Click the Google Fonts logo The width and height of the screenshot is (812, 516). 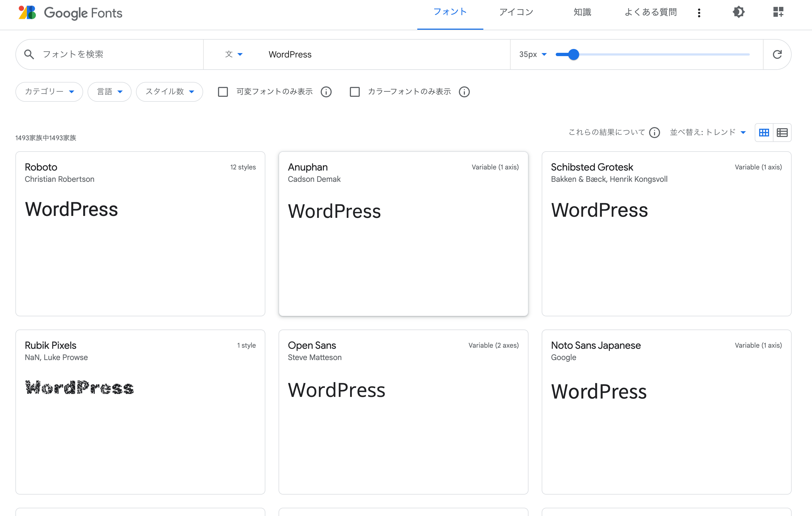click(x=70, y=13)
